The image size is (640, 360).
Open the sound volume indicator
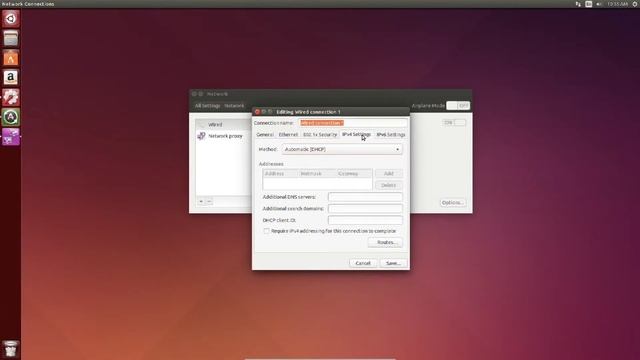(599, 4)
